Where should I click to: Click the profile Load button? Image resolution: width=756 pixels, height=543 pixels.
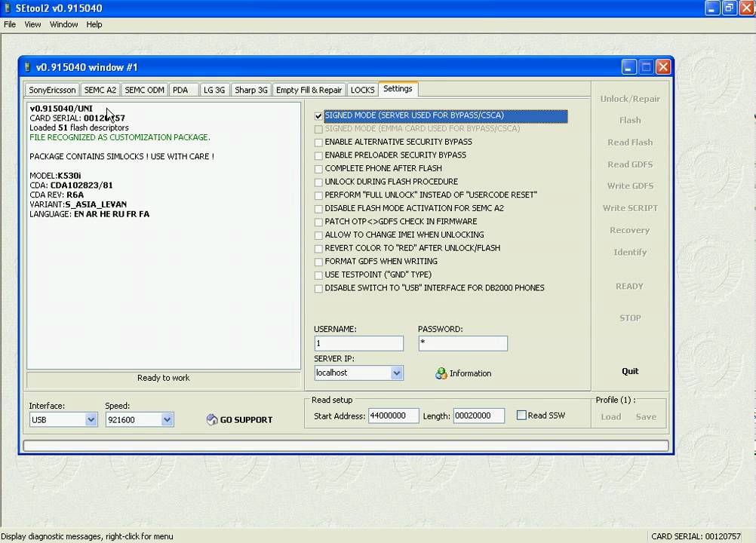coord(611,417)
